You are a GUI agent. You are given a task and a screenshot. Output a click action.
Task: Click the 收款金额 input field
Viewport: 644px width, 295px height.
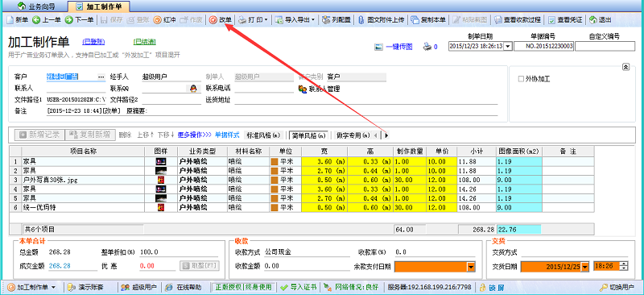[x=307, y=267]
